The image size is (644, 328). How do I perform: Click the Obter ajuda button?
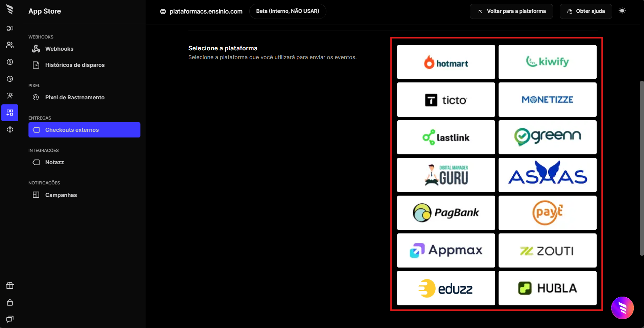[585, 11]
